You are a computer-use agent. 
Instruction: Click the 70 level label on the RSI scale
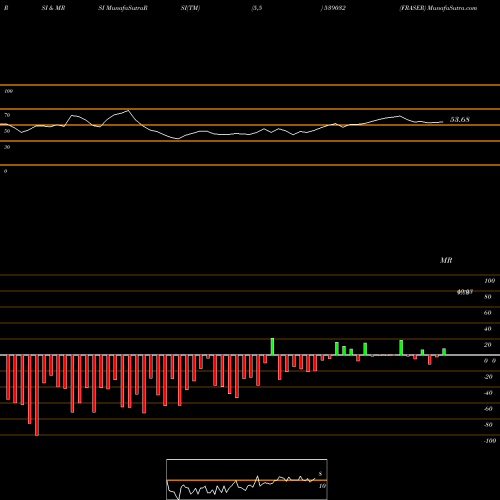[x=7, y=115]
